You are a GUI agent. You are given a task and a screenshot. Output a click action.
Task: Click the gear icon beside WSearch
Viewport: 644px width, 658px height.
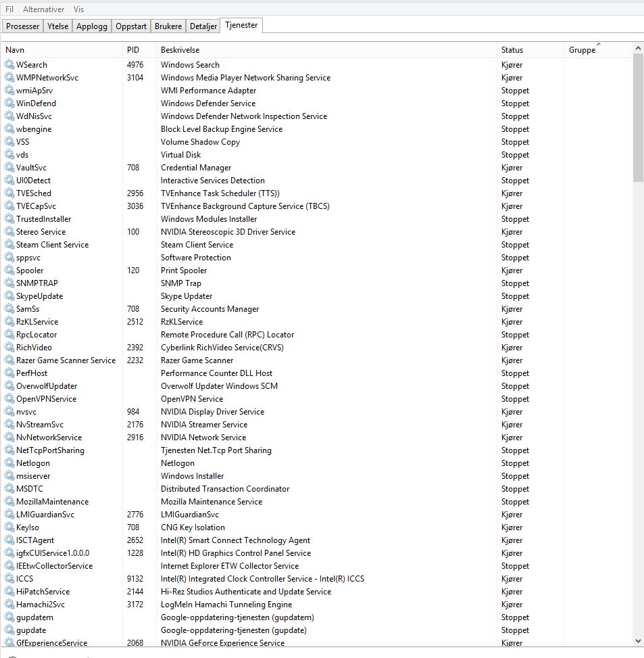coord(9,65)
